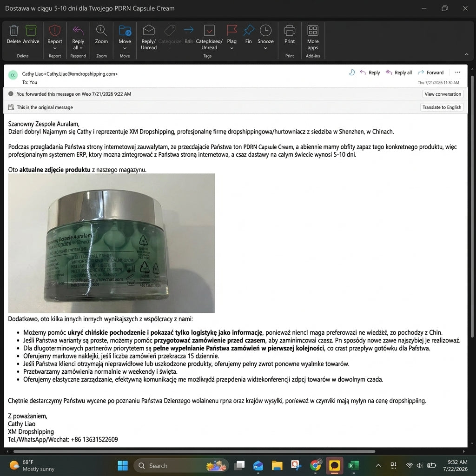Click Translate to English
Viewport: 476px width, 476px height.
pyautogui.click(x=442, y=107)
